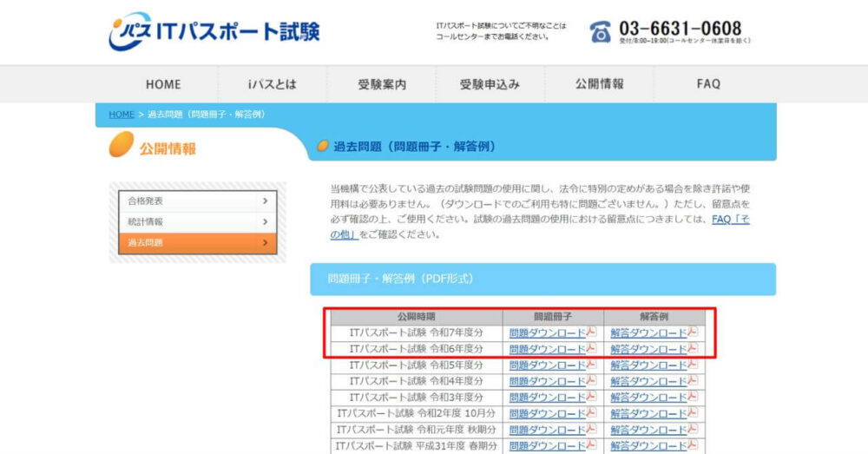Viewport: 868px width, 454px height.
Task: Expand the 合格発表 sidebar arrow
Action: click(265, 201)
